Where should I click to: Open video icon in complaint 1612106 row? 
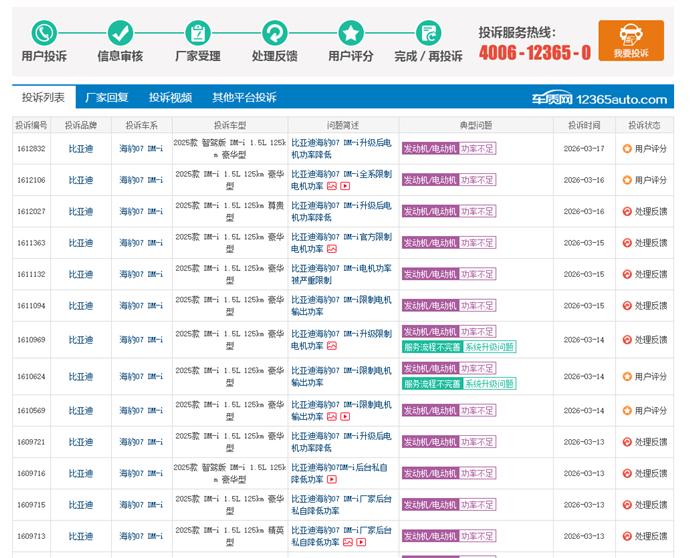click(x=346, y=186)
